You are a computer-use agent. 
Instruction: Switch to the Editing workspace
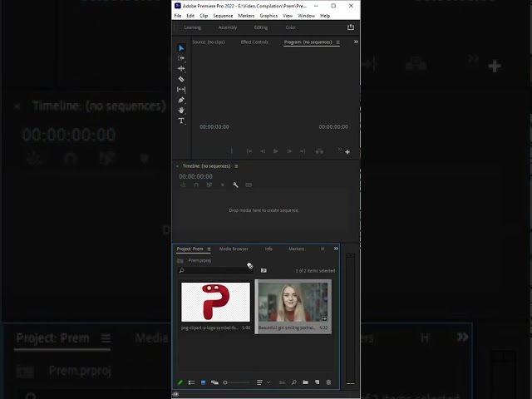261,27
